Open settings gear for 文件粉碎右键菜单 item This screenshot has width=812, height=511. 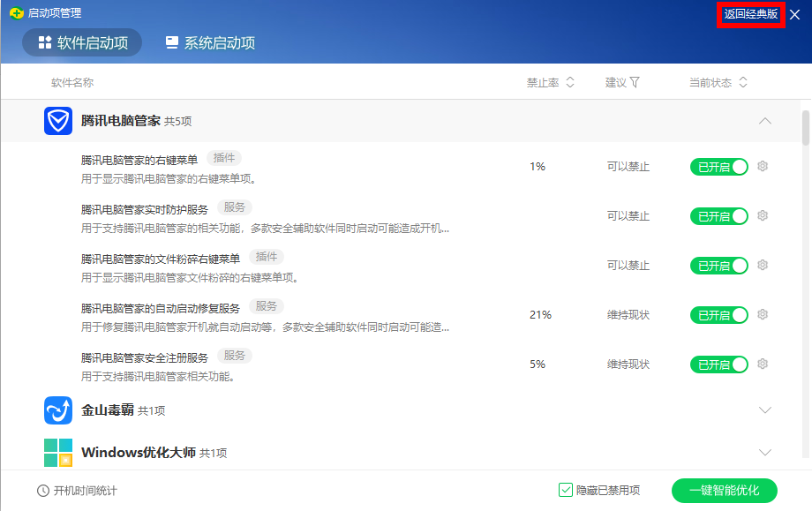[763, 265]
